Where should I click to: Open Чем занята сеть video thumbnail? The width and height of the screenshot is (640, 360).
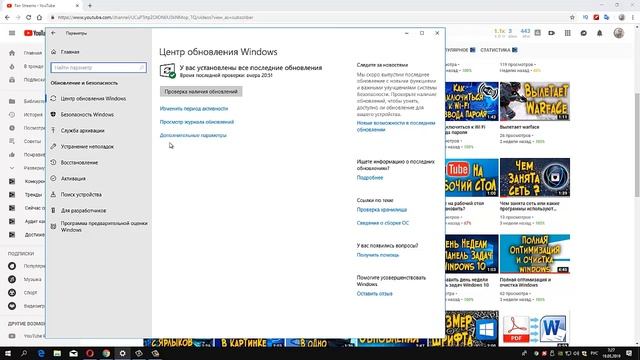coord(535,178)
